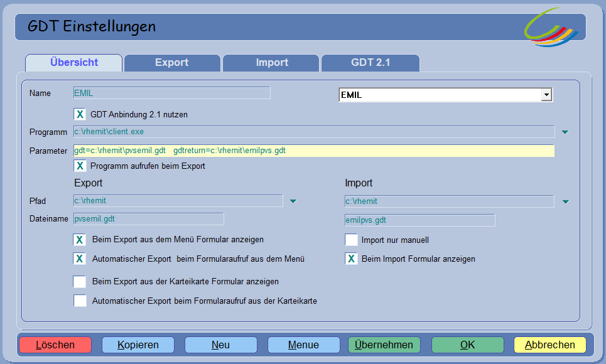This screenshot has height=364, width=606.
Task: Select the GDT 2.1 tab
Action: pyautogui.click(x=371, y=63)
